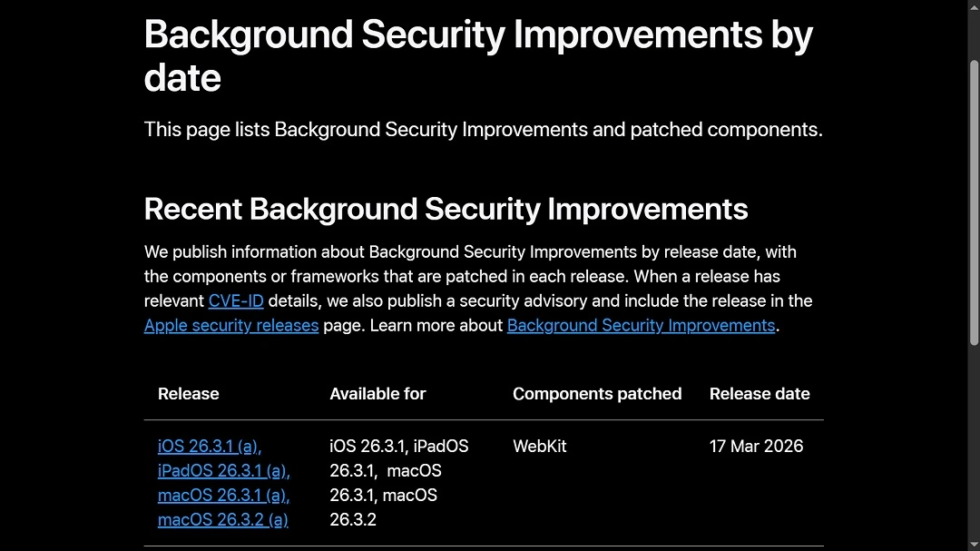Click the Release date column header
Viewport: 980px width, 551px height.
click(x=759, y=393)
